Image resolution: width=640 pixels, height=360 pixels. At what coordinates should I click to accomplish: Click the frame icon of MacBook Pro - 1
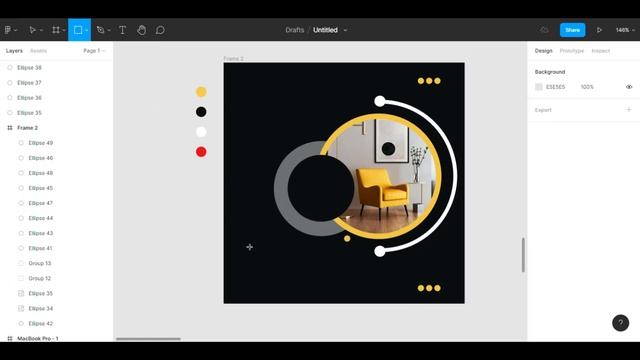pos(10,338)
